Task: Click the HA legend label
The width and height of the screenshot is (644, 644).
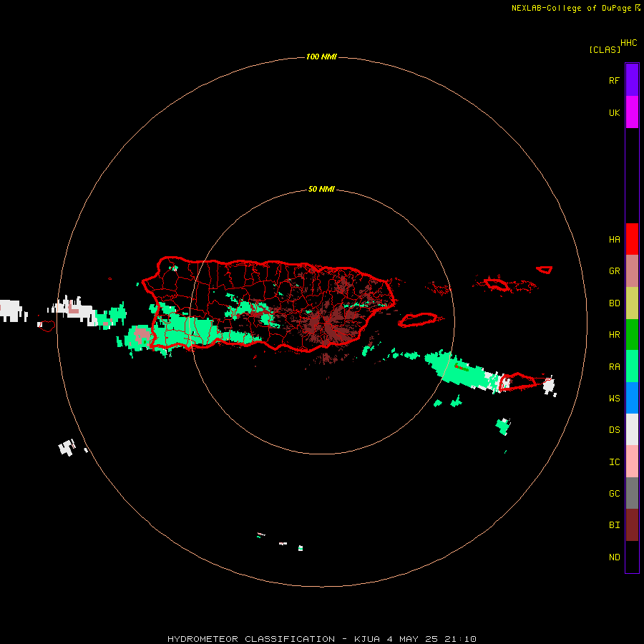Action: [614, 240]
